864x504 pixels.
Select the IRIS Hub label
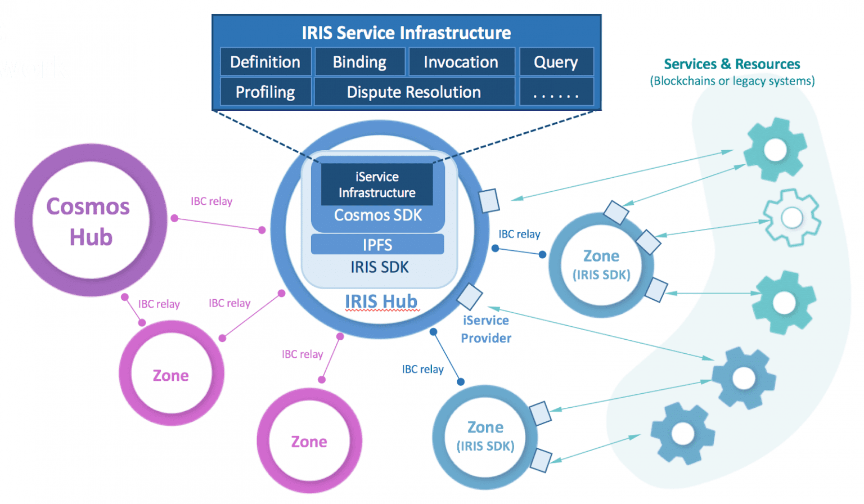tap(381, 301)
